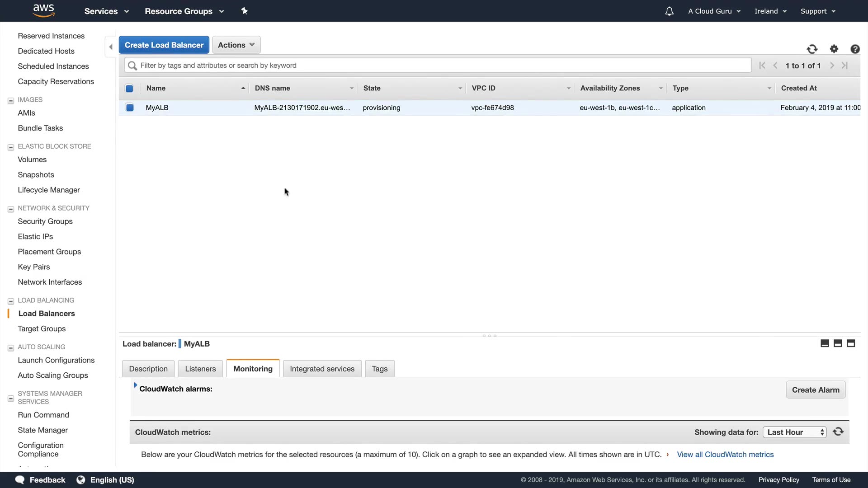Click the notifications bell icon
This screenshot has height=488, width=868.
(x=669, y=11)
